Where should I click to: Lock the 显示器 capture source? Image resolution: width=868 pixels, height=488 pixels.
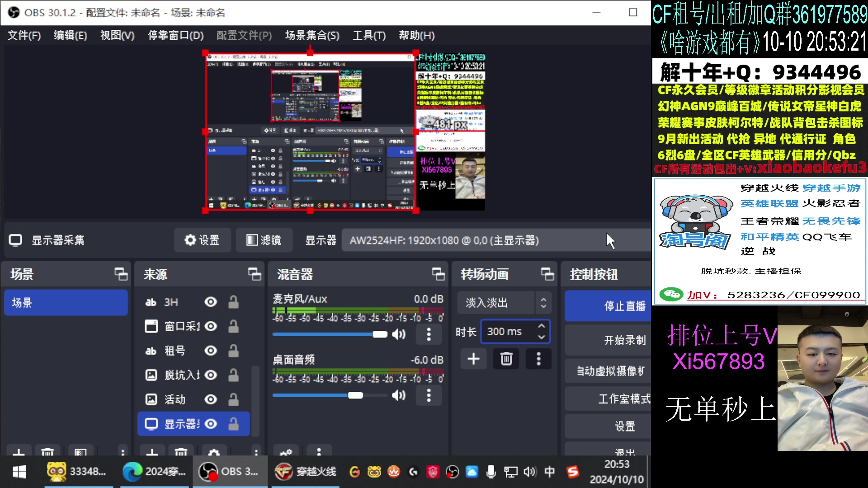233,424
